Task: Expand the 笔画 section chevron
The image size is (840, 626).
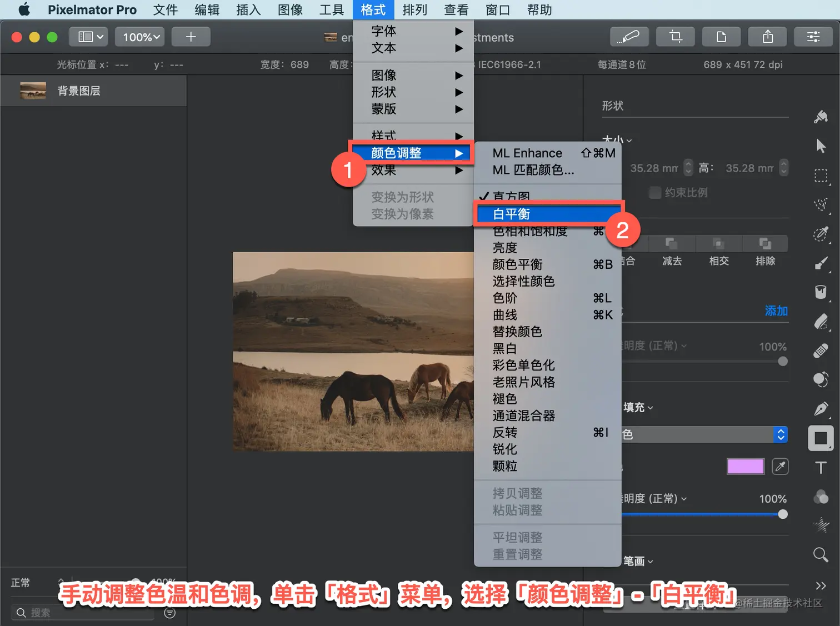Action: (x=650, y=562)
